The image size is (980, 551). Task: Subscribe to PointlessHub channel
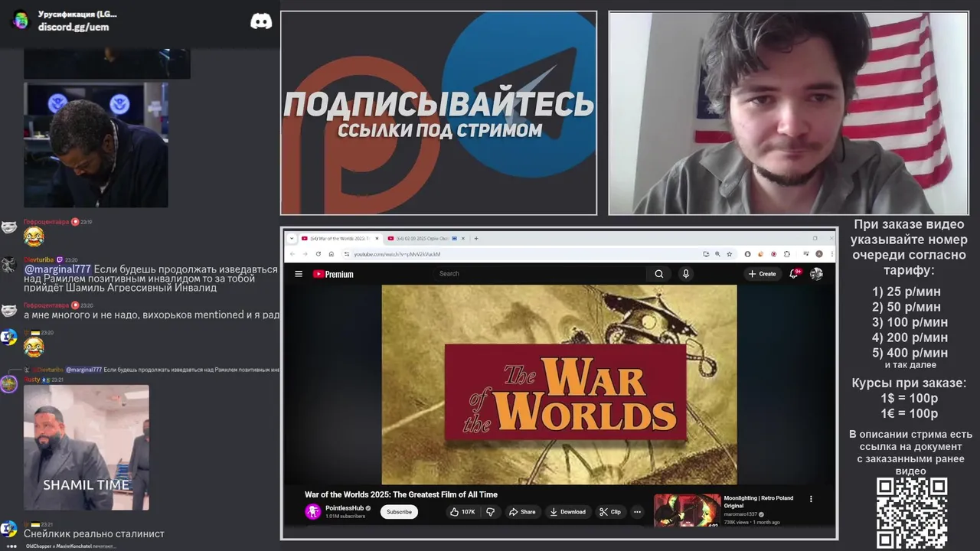(399, 512)
